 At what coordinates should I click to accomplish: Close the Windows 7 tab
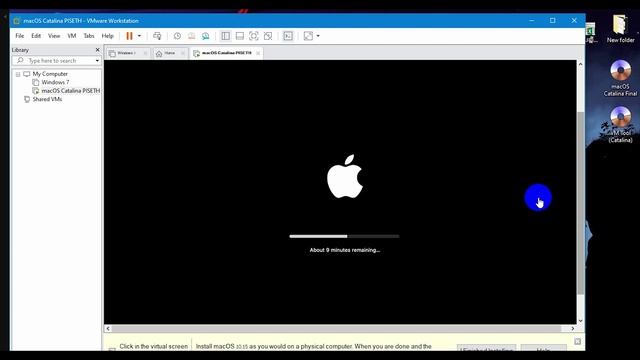point(145,53)
